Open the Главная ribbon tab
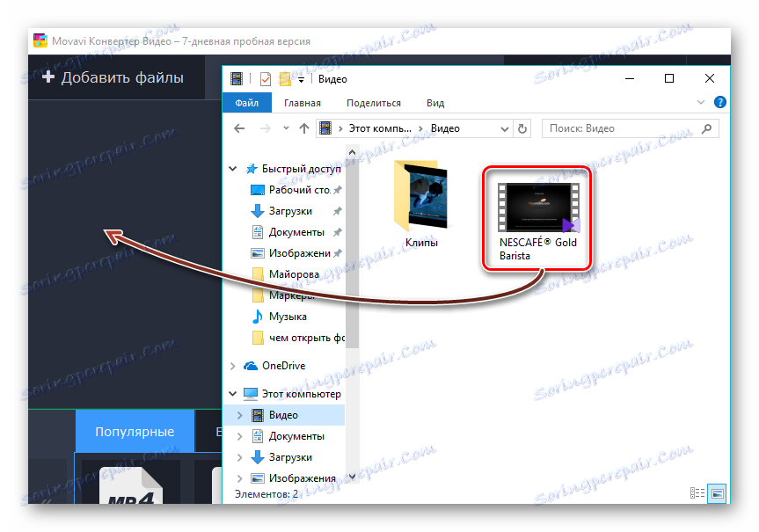The width and height of the screenshot is (759, 532). tap(302, 103)
